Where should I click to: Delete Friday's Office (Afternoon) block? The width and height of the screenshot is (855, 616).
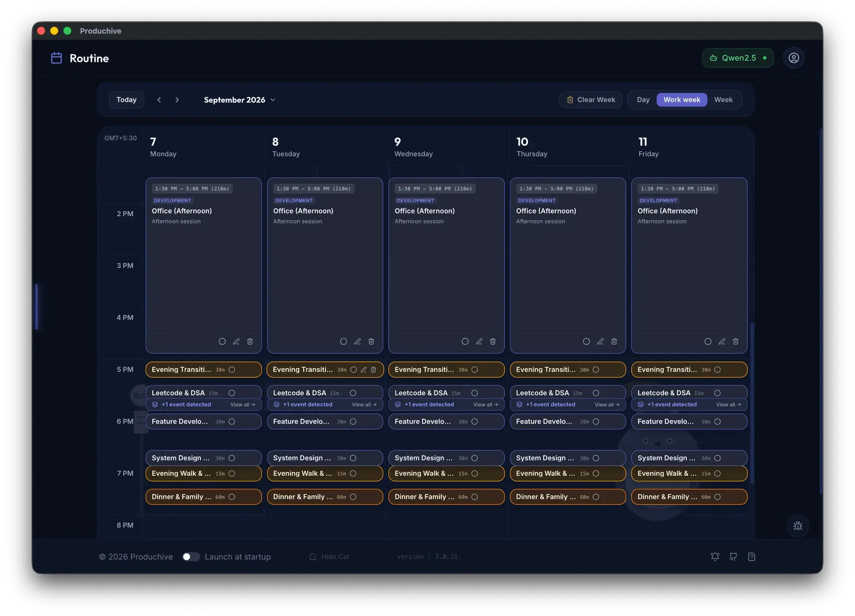[x=736, y=341]
